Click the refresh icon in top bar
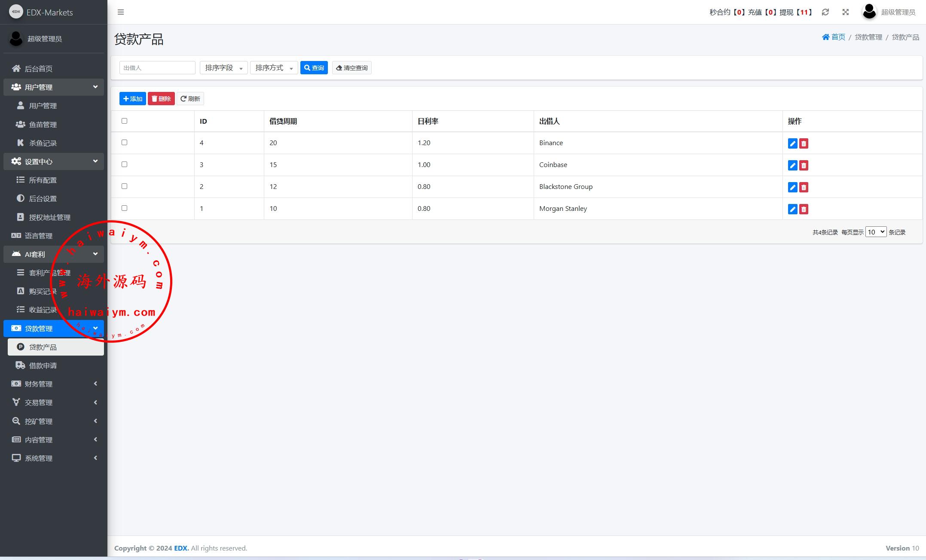Image resolution: width=926 pixels, height=560 pixels. click(x=825, y=12)
